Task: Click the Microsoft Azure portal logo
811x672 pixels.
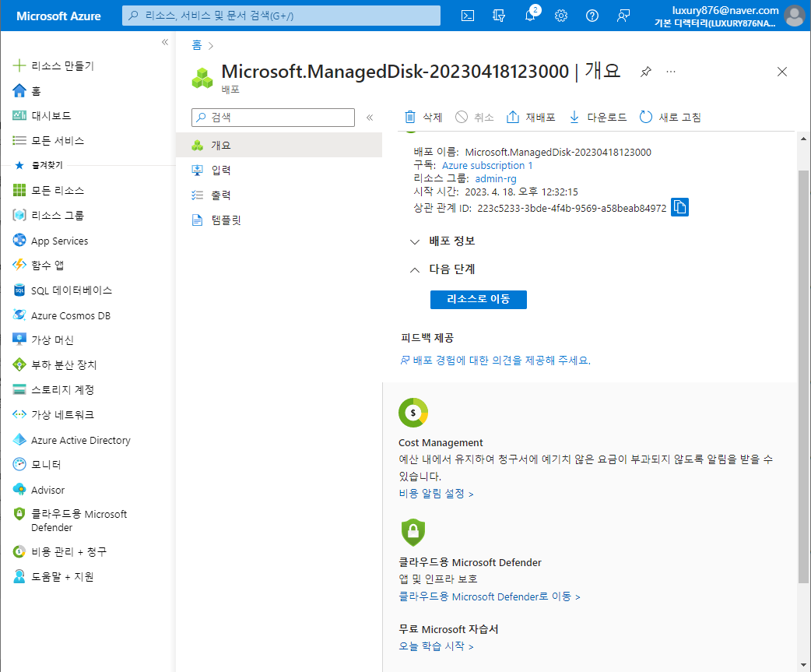Action: (58, 16)
